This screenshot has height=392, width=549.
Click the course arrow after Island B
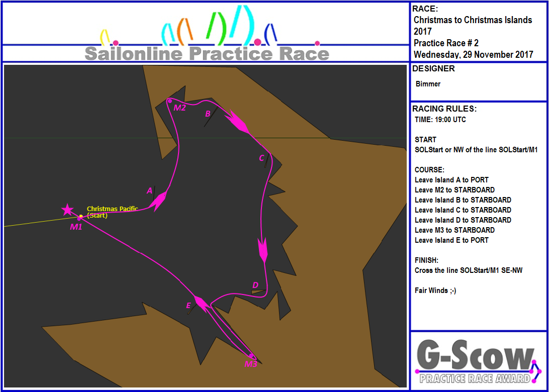click(x=237, y=123)
